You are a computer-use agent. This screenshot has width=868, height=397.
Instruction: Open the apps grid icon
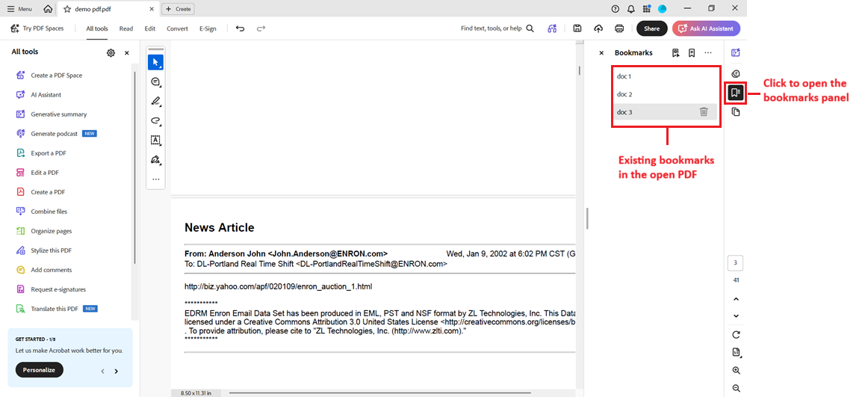pos(647,9)
